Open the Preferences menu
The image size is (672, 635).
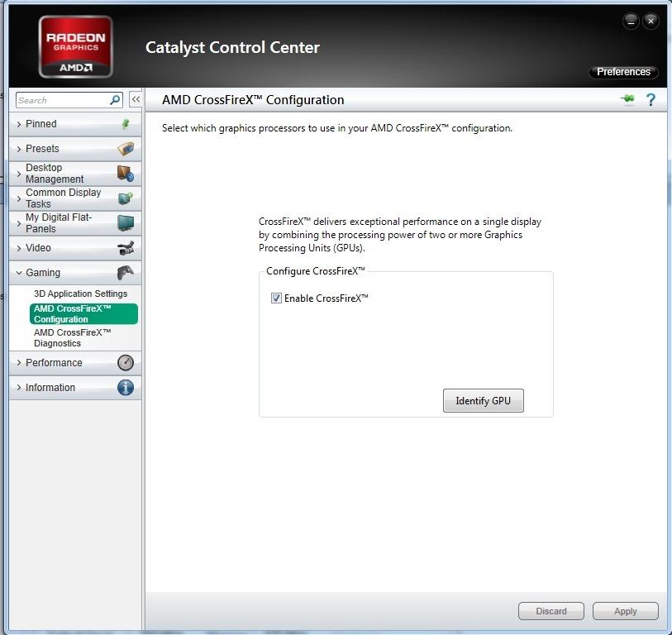[623, 72]
